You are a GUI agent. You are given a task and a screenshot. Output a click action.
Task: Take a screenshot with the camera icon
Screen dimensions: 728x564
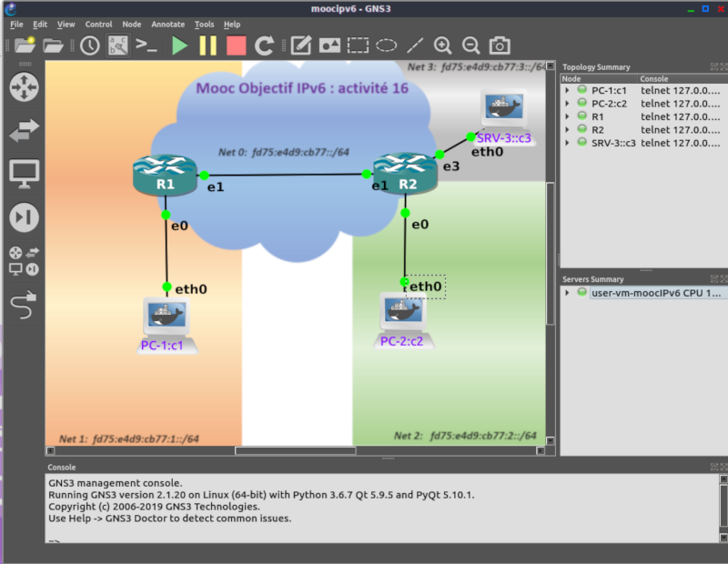[500, 45]
